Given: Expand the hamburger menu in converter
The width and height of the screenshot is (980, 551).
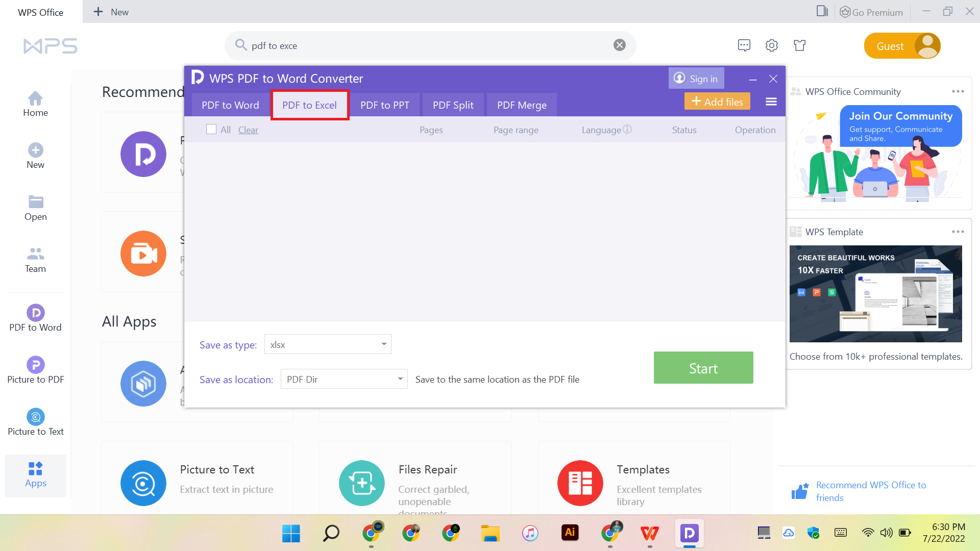Looking at the screenshot, I should (x=771, y=102).
